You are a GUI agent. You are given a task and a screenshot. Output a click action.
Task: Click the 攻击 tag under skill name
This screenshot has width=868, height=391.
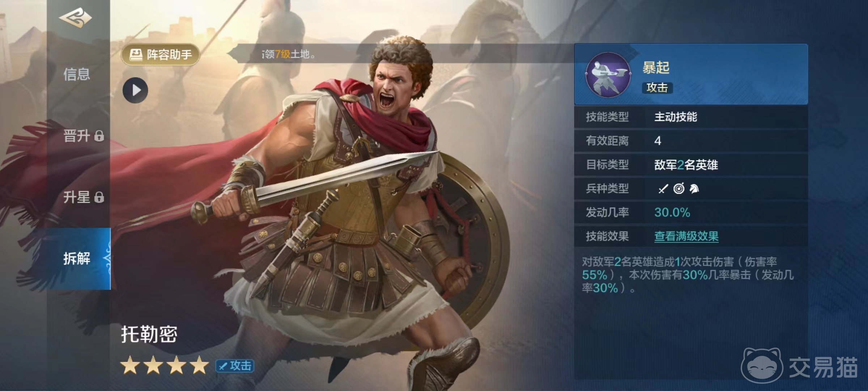[x=657, y=88]
